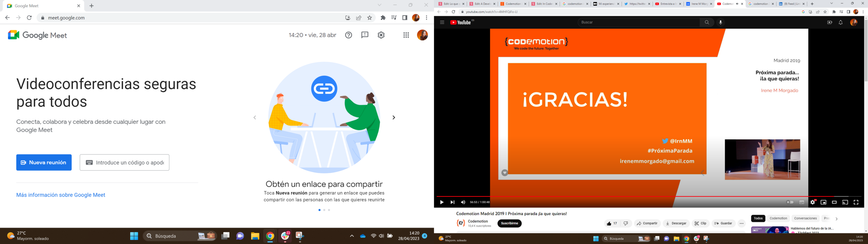
Task: Enter YouTube fullscreen mode
Action: (x=856, y=202)
